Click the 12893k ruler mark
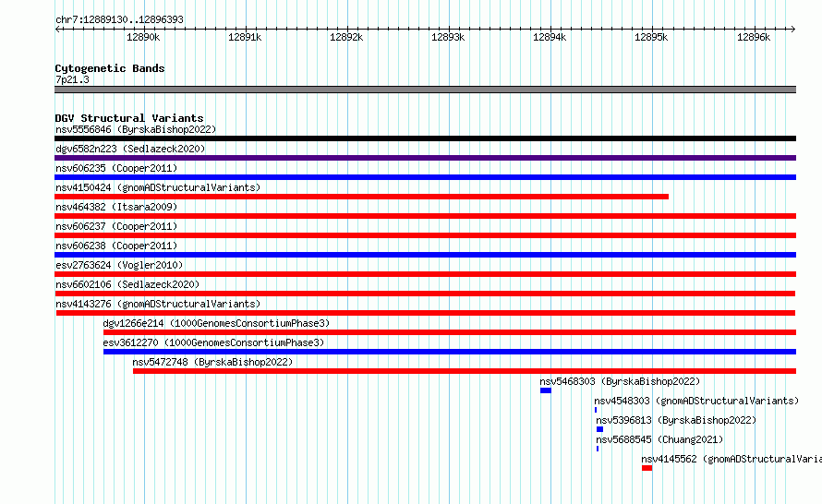822x504 pixels. [448, 37]
